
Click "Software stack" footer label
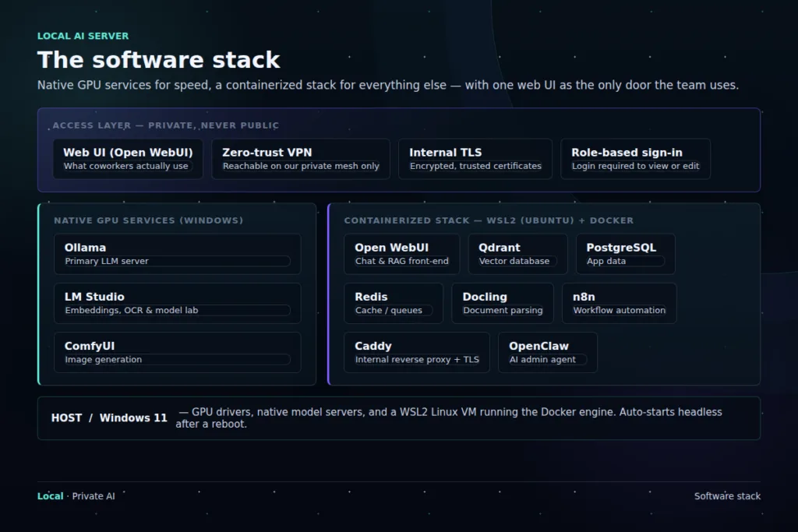pos(727,496)
